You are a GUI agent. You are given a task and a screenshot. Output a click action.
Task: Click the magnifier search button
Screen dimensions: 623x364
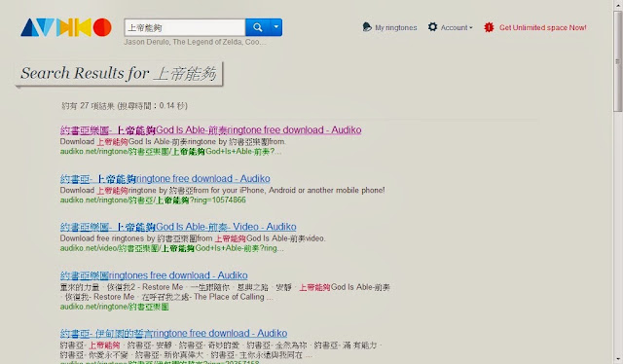(257, 27)
